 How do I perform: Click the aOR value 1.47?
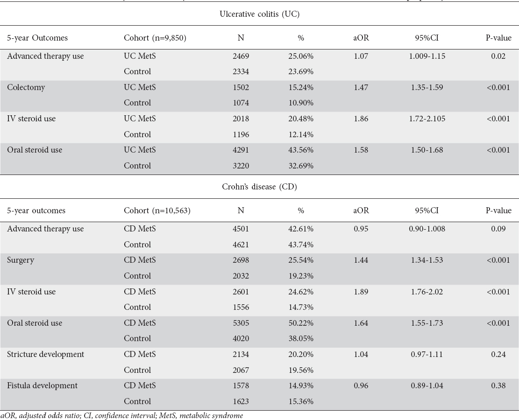tap(361, 87)
